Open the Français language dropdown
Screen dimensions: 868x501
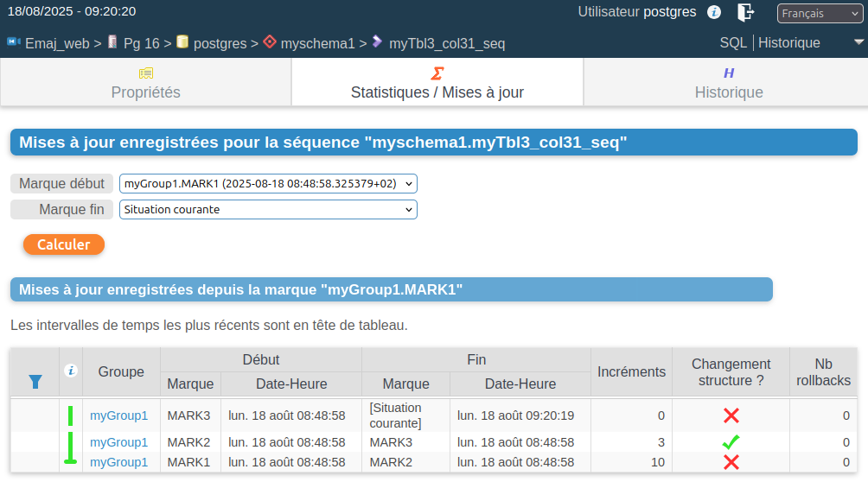coord(820,13)
